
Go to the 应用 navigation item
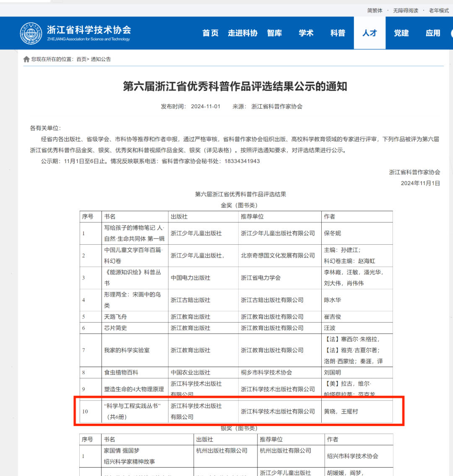433,33
